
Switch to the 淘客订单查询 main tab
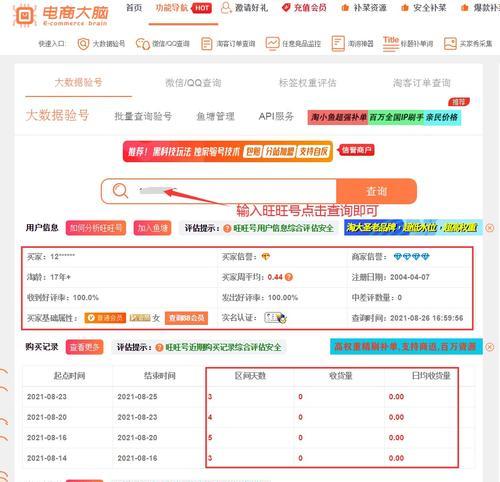pyautogui.click(x=421, y=83)
